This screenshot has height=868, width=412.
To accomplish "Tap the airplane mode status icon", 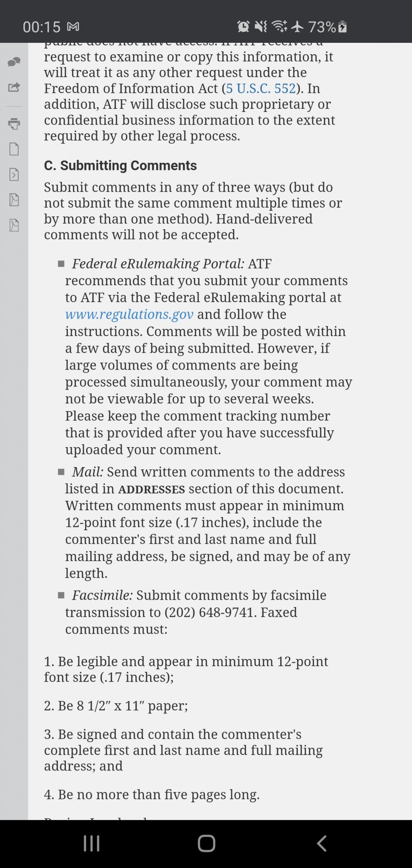I will click(298, 27).
